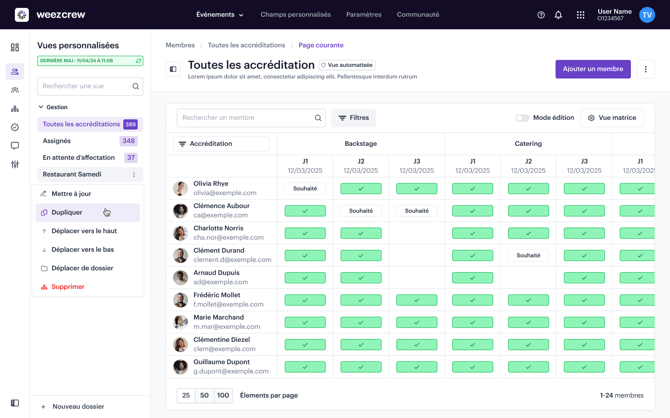Collapse the Gestion folder

pyautogui.click(x=53, y=107)
